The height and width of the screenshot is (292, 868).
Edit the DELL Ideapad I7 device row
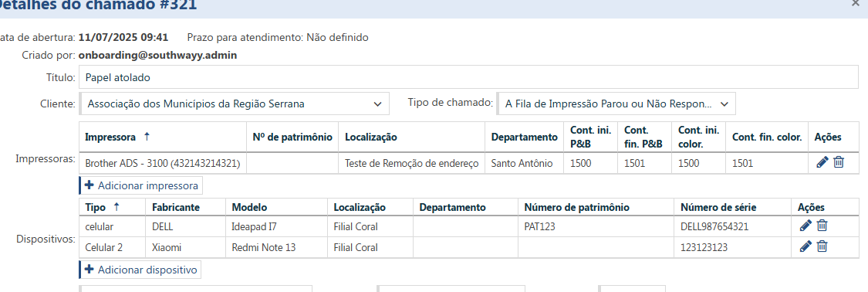point(806,226)
